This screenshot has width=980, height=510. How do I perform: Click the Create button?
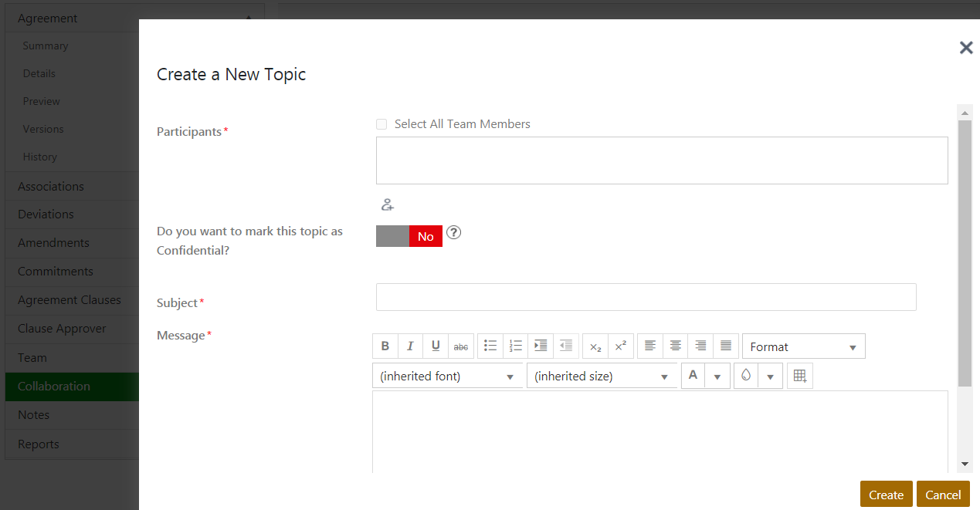886,495
